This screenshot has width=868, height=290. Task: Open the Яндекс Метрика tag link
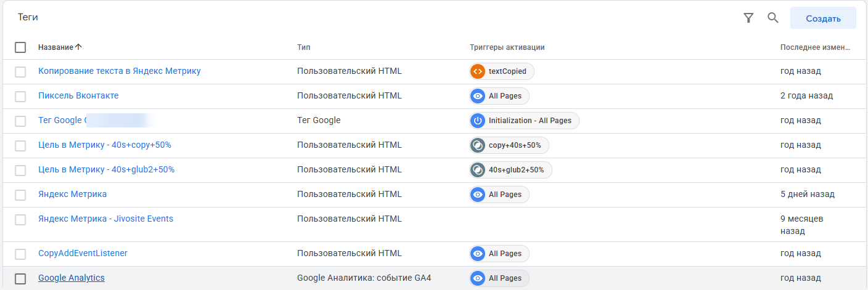pos(72,194)
